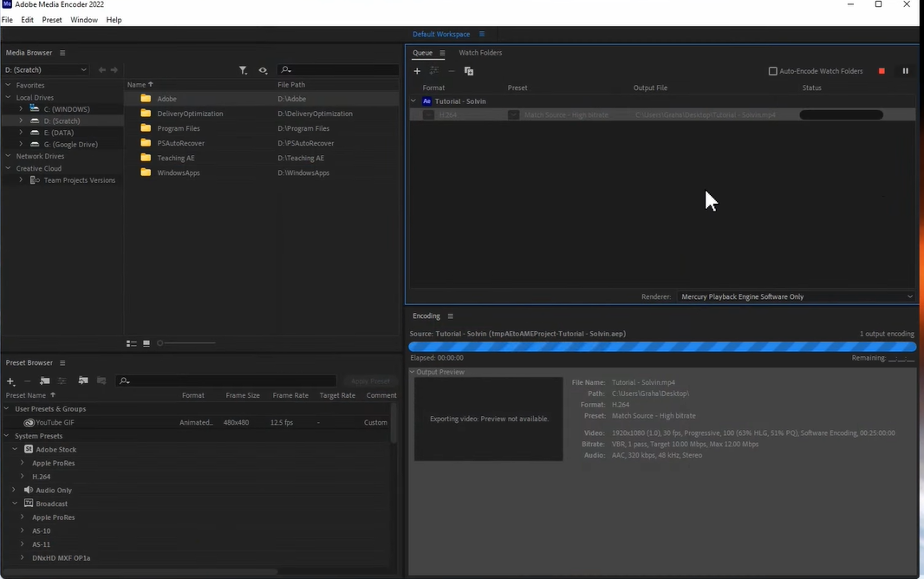
Task: Open the Preset menu in the menu bar
Action: click(51, 19)
